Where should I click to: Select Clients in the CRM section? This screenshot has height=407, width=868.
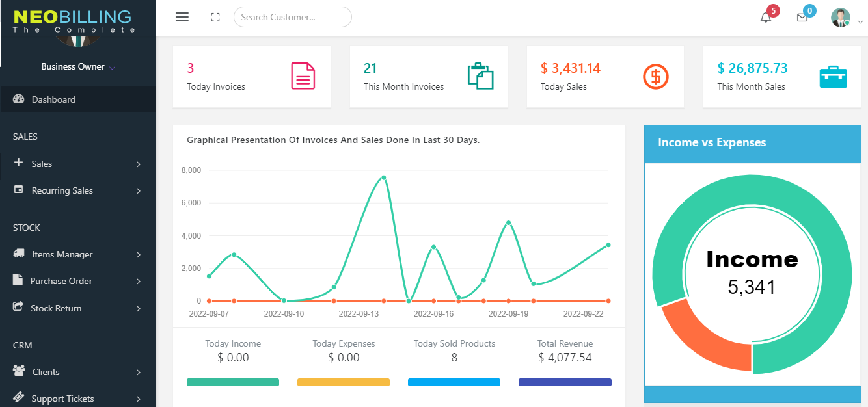point(46,372)
